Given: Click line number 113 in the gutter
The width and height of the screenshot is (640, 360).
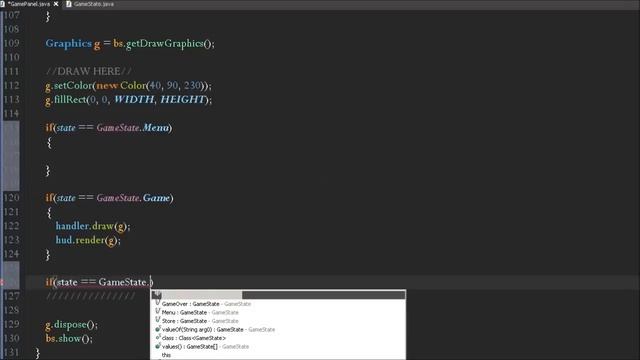Looking at the screenshot, I should pyautogui.click(x=11, y=99).
